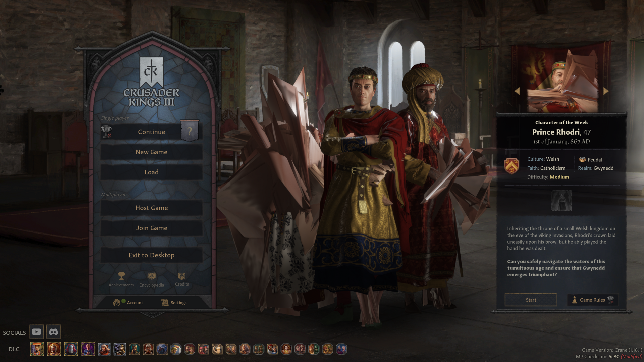Image resolution: width=644 pixels, height=362 pixels.
Task: Click the praying bearded man DLC icon
Action: point(148,349)
